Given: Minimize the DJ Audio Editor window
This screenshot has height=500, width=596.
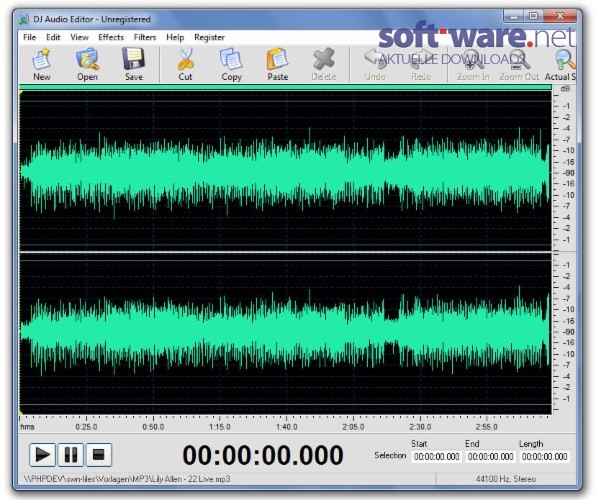Looking at the screenshot, I should (514, 16).
